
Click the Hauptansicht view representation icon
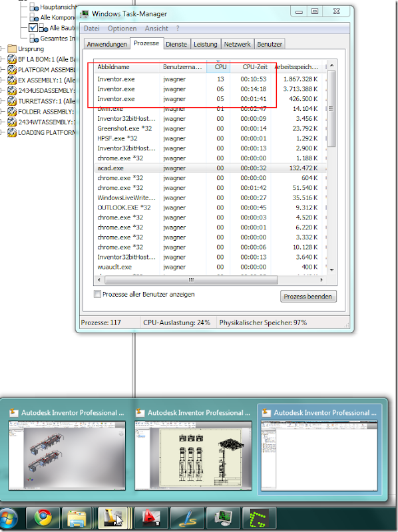click(34, 7)
